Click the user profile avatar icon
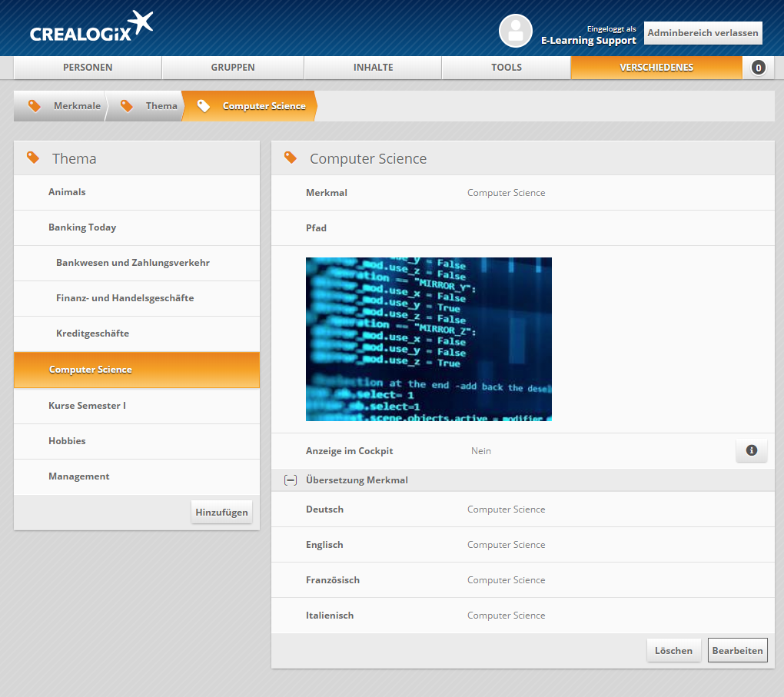The width and height of the screenshot is (784, 697). click(515, 31)
